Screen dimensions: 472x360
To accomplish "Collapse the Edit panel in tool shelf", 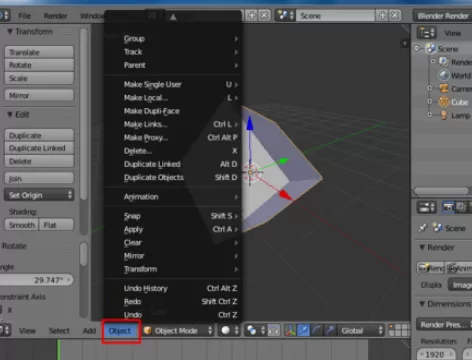I will (10, 114).
